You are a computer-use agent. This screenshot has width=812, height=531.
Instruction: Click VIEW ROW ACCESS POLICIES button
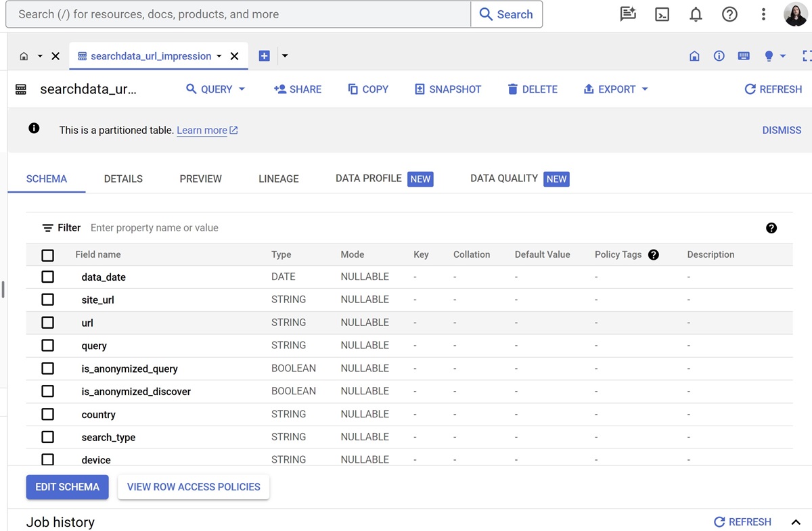194,487
